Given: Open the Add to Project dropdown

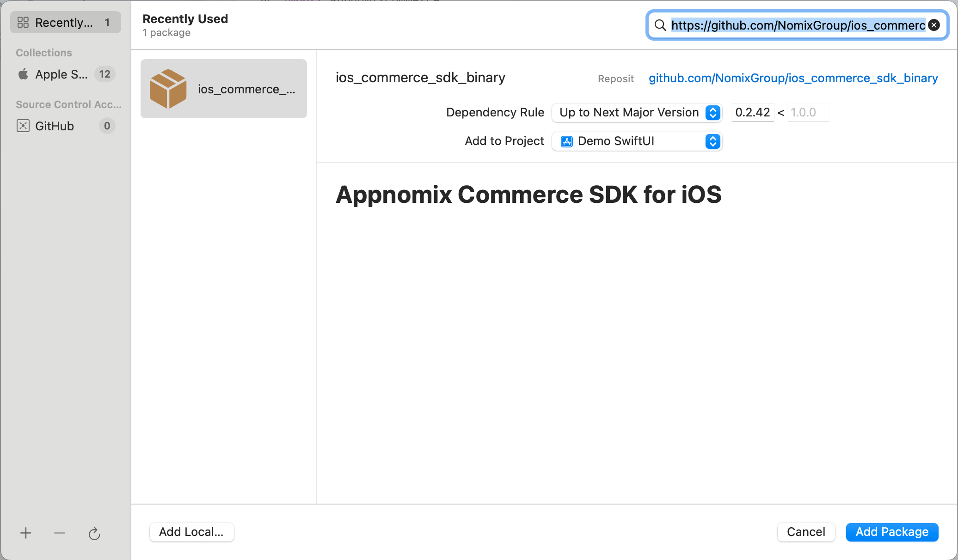Looking at the screenshot, I should pos(637,141).
